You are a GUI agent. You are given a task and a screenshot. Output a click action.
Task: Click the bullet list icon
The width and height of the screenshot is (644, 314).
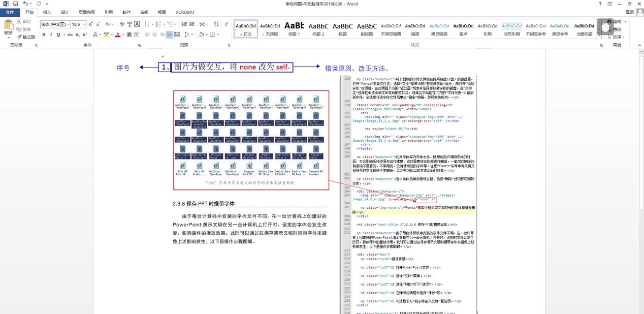pos(147,24)
